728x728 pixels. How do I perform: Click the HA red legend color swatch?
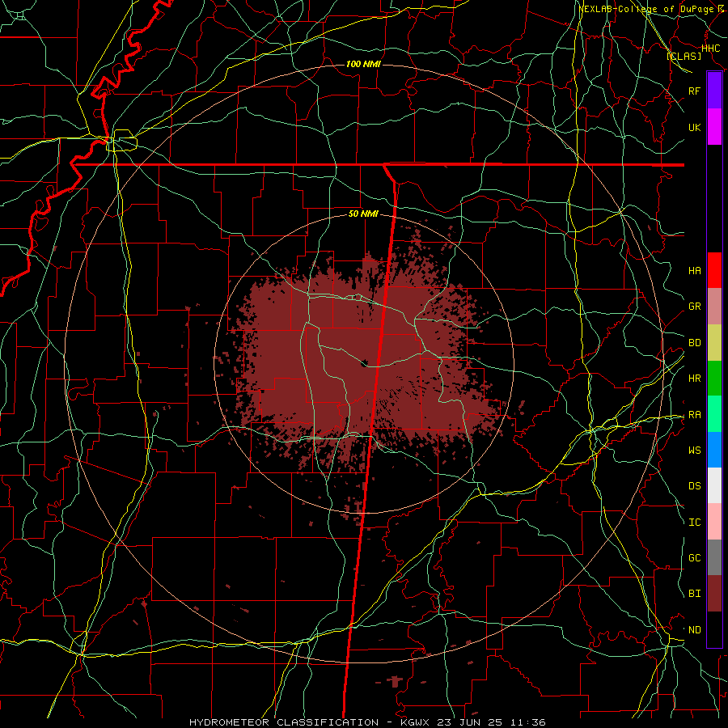(x=714, y=270)
